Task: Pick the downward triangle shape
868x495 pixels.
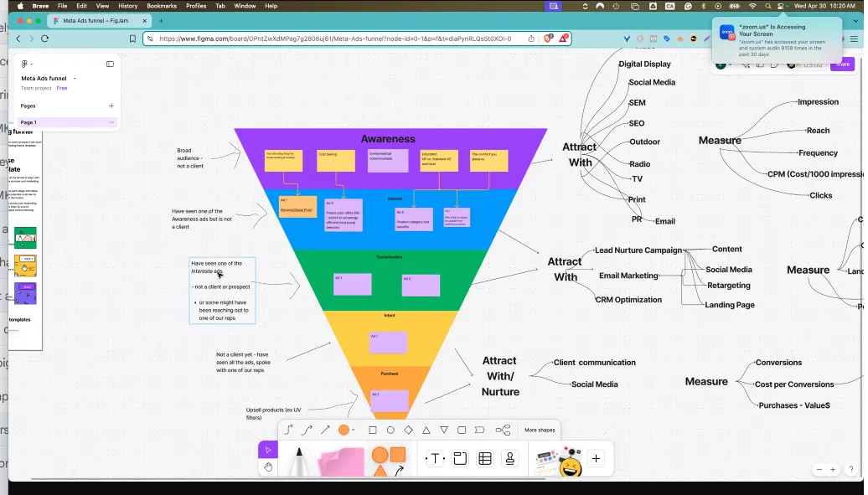Action: (x=444, y=430)
